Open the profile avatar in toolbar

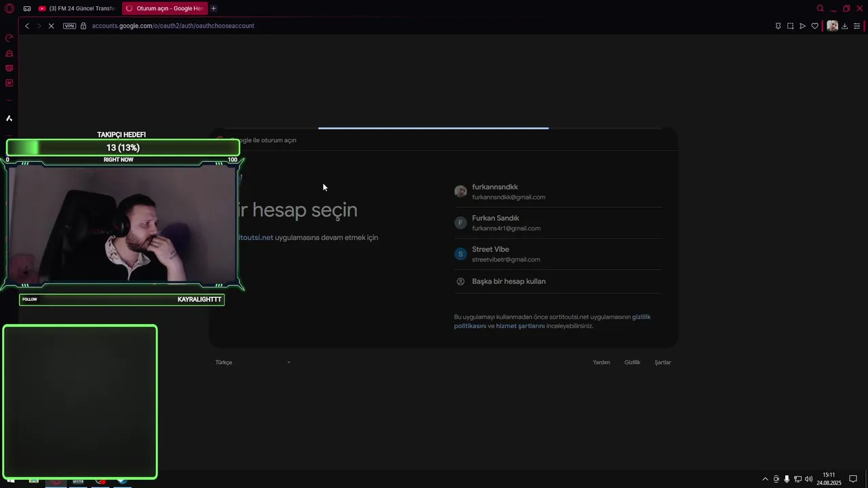click(x=832, y=26)
